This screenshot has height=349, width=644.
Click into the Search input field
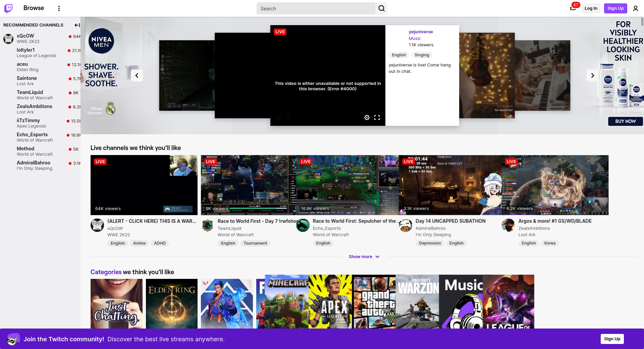315,8
